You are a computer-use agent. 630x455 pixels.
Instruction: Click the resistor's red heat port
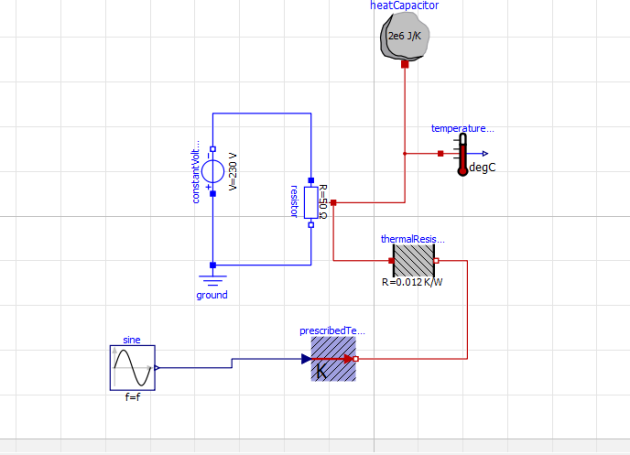[333, 203]
